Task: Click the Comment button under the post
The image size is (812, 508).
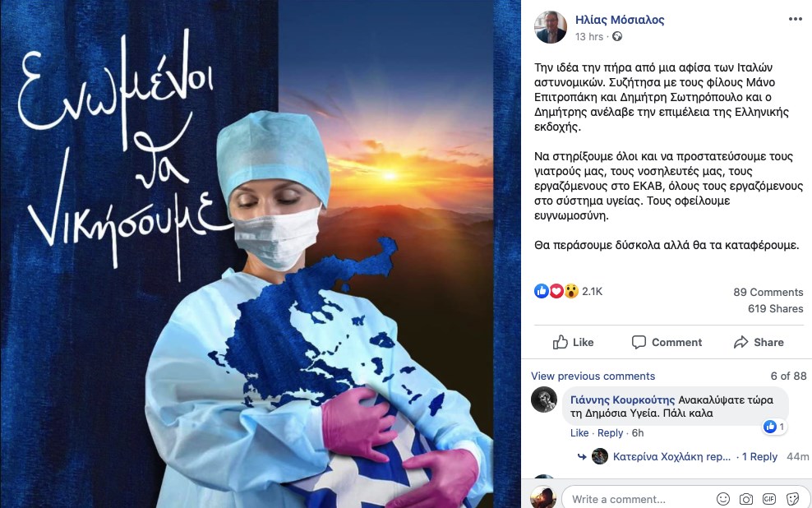Action: click(667, 342)
